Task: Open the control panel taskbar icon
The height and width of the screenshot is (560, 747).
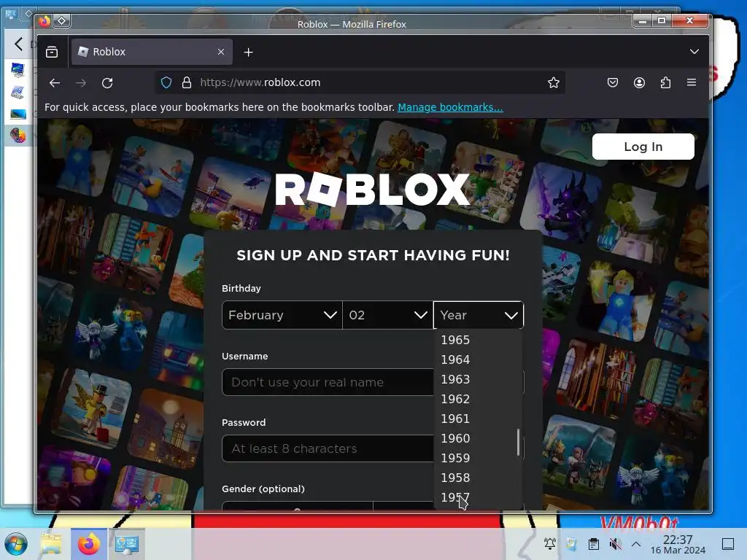Action: click(x=126, y=544)
